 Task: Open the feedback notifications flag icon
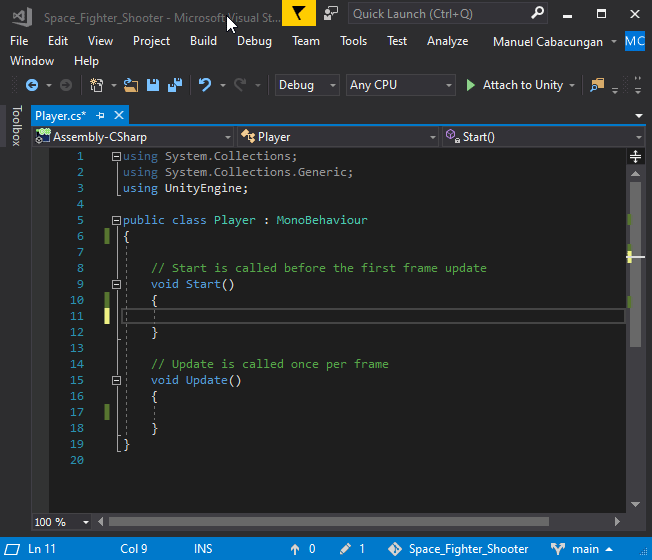[x=297, y=14]
